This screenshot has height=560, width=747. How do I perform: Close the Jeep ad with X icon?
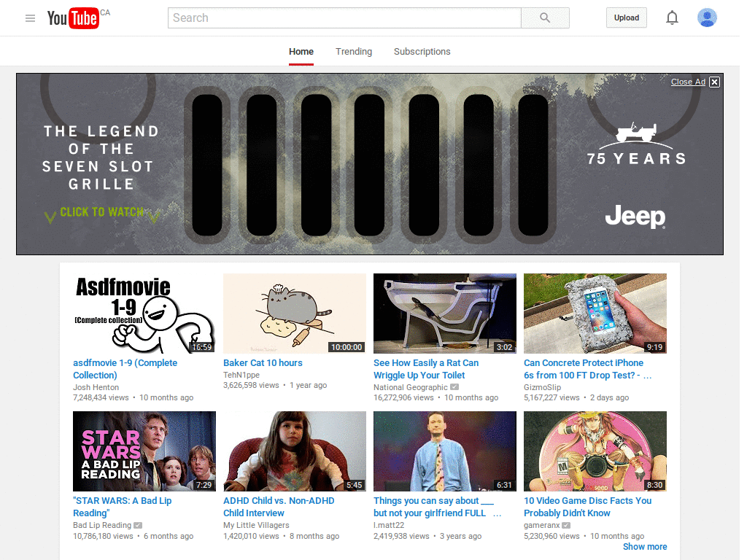pyautogui.click(x=715, y=82)
